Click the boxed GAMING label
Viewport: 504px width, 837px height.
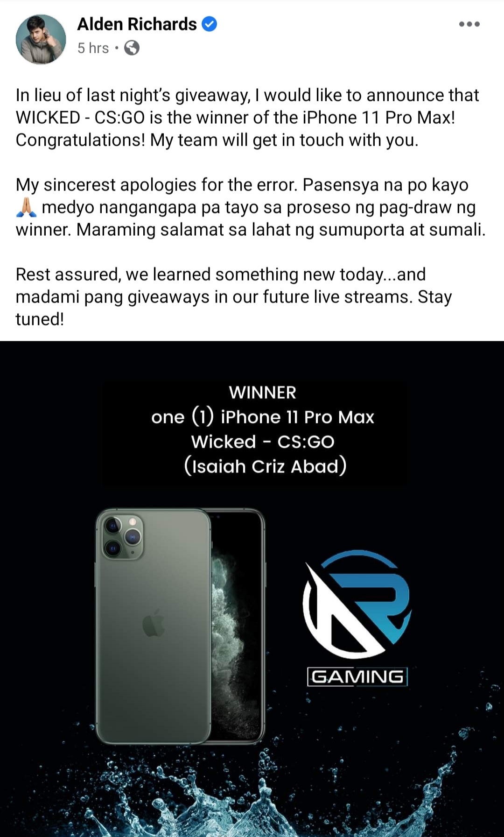point(357,676)
